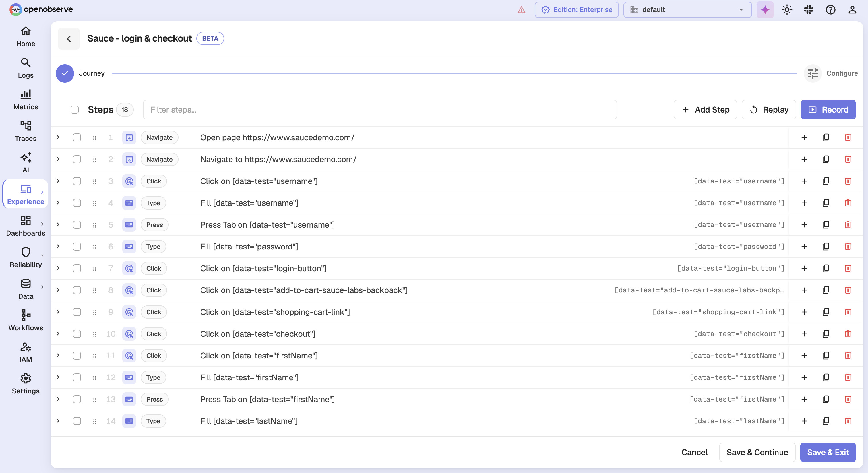Tick the checkbox for step 8 add-to-cart

pyautogui.click(x=77, y=290)
